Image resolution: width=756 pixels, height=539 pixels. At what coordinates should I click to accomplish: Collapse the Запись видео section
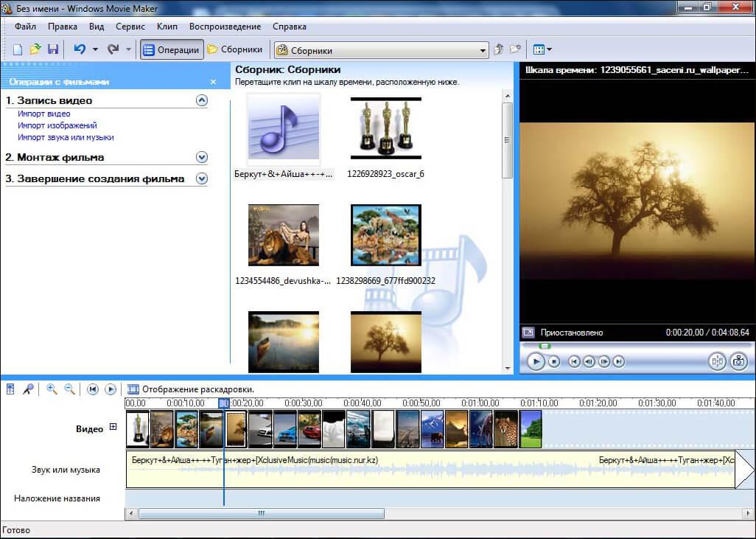202,100
